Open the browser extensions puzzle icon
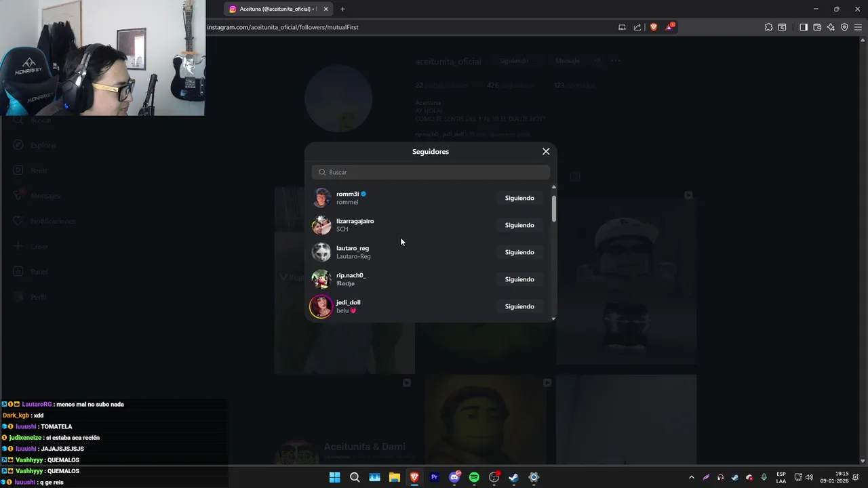Screen dimensions: 868x488 [768, 27]
